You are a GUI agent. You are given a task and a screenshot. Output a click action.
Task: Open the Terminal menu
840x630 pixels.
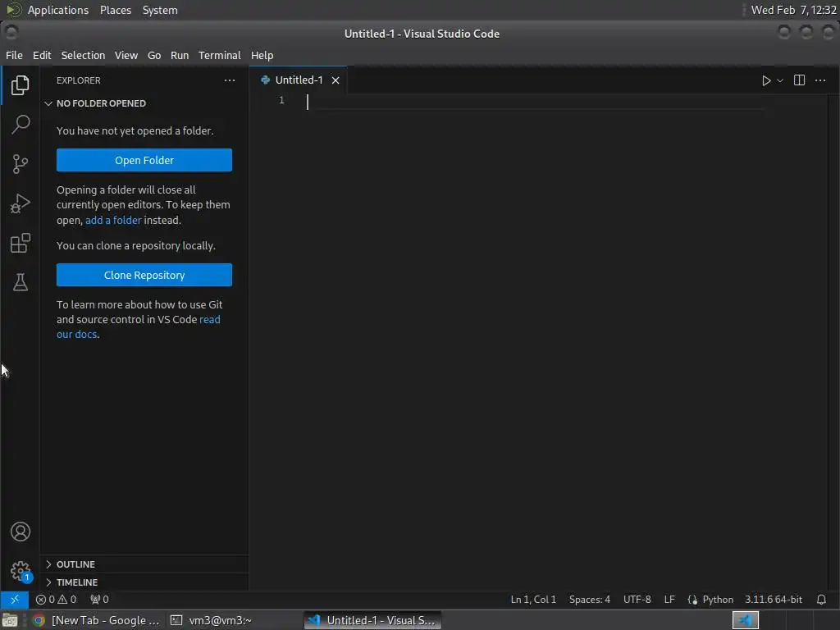point(220,55)
